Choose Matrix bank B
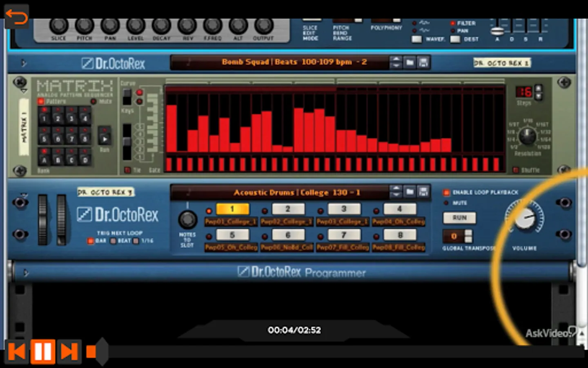Image resolution: width=588 pixels, height=368 pixels. pyautogui.click(x=58, y=157)
